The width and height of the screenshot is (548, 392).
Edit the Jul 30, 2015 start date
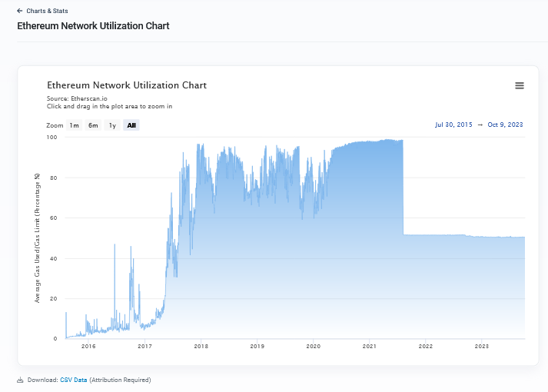tap(453, 125)
